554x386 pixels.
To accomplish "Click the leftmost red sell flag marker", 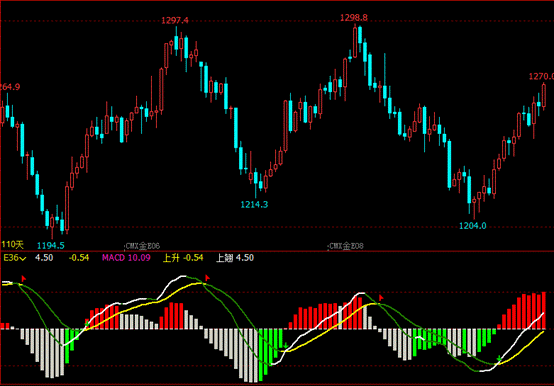I will [x=23, y=279].
